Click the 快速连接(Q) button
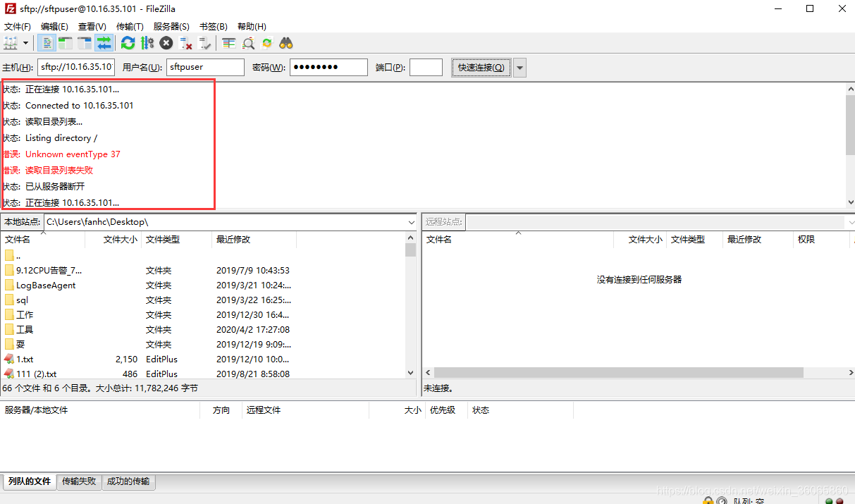This screenshot has width=855, height=504. [x=481, y=67]
